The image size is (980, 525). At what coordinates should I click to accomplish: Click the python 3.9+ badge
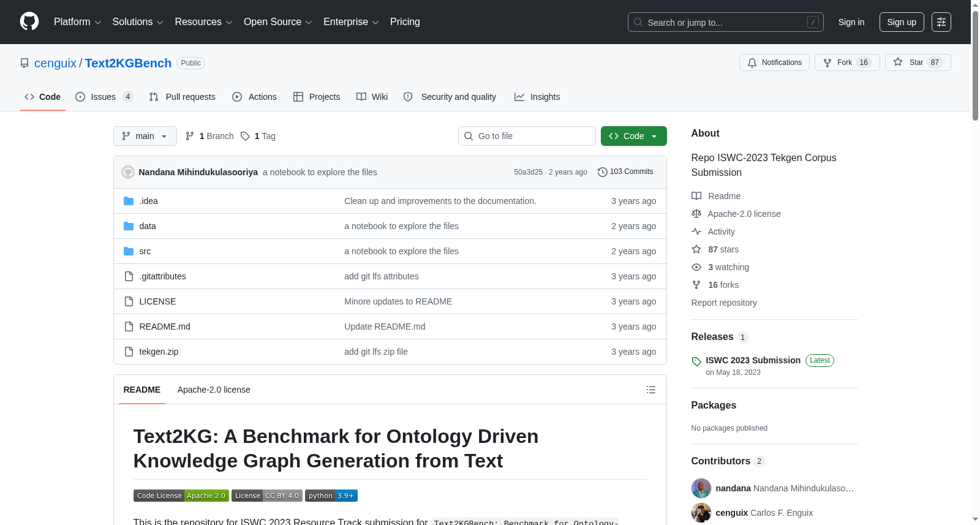point(331,496)
